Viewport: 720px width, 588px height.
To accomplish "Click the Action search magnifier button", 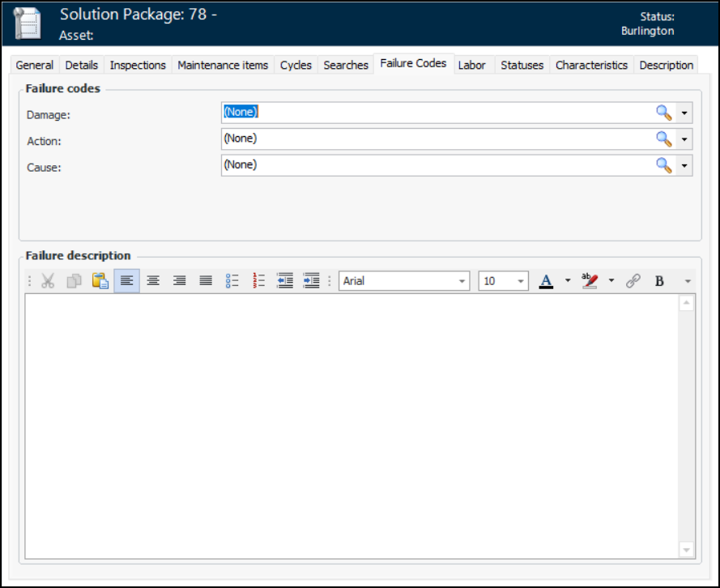I will 664,138.
